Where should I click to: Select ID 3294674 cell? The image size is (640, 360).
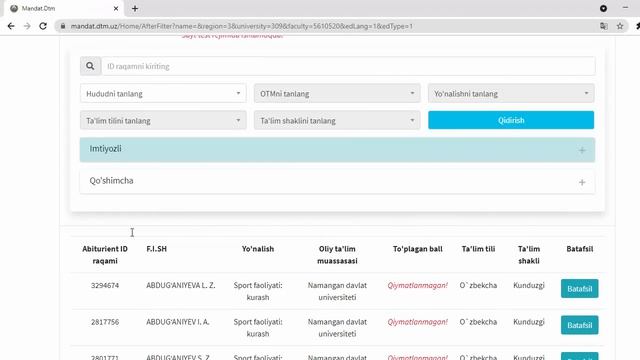105,285
